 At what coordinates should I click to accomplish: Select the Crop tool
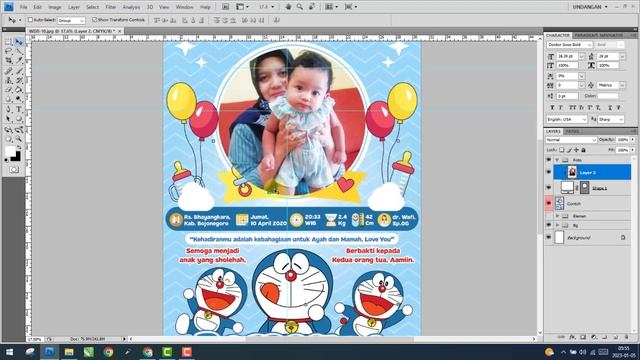click(x=9, y=61)
